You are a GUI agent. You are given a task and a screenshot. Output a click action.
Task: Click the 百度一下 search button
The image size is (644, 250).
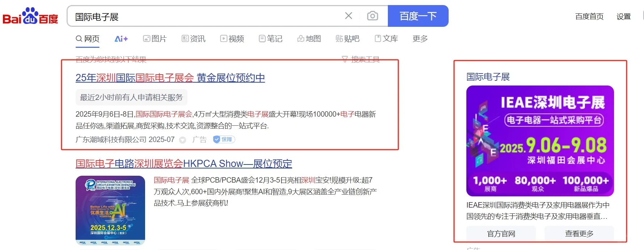[x=418, y=16]
